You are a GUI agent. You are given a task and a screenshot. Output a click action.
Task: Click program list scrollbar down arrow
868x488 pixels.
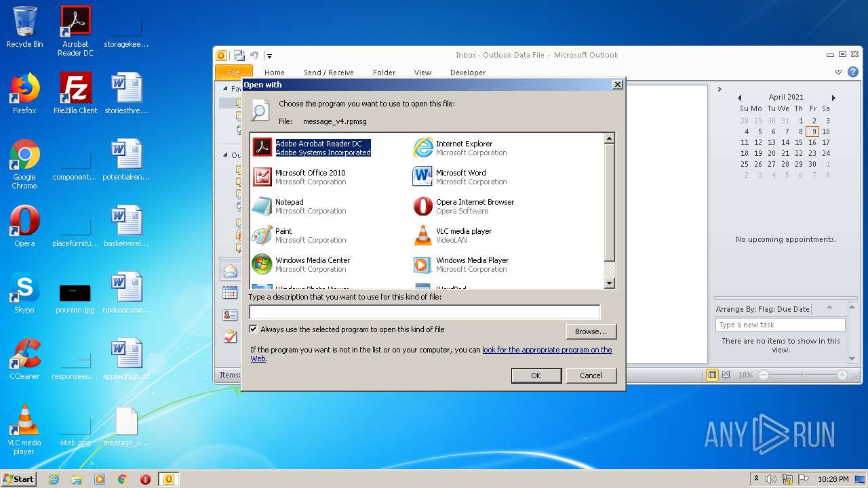tap(609, 283)
